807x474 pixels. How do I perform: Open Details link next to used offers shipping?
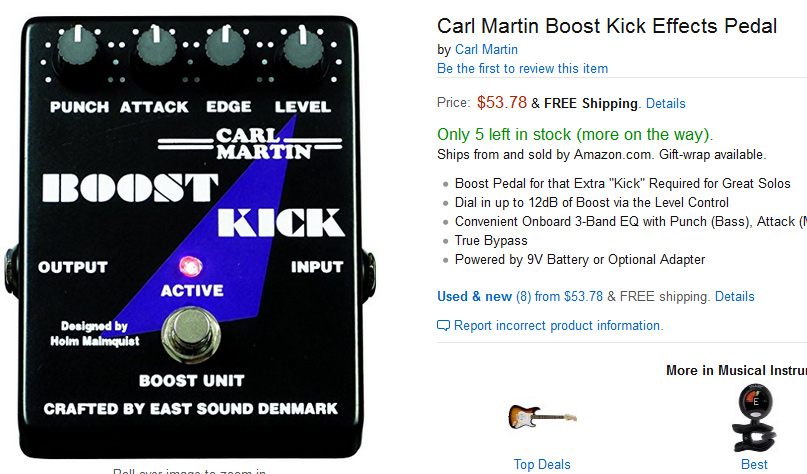735,296
